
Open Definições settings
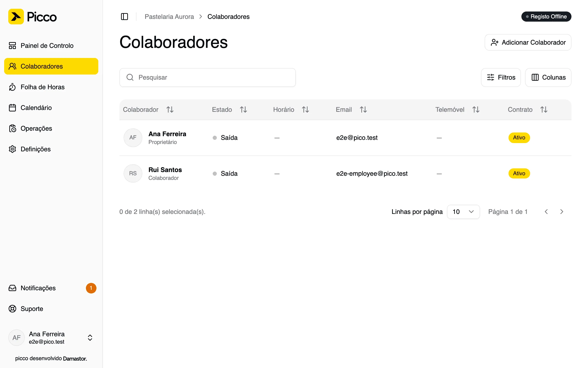(51, 149)
